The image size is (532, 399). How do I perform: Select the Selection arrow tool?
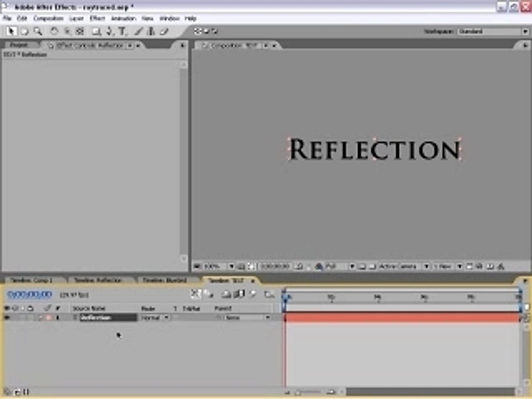tap(11, 32)
